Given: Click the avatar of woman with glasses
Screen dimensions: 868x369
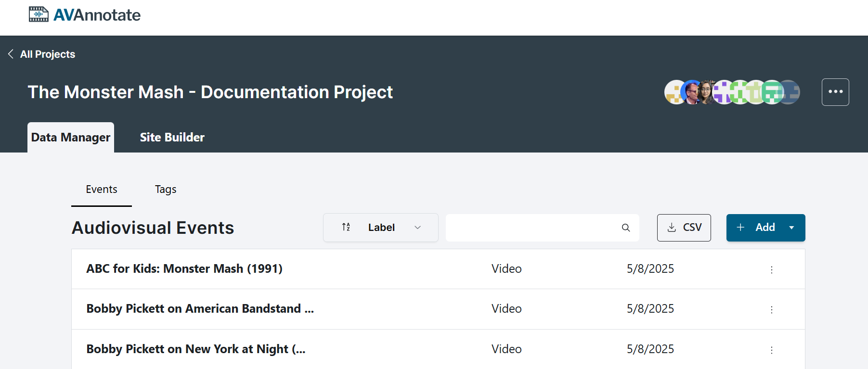Looking at the screenshot, I should point(707,92).
